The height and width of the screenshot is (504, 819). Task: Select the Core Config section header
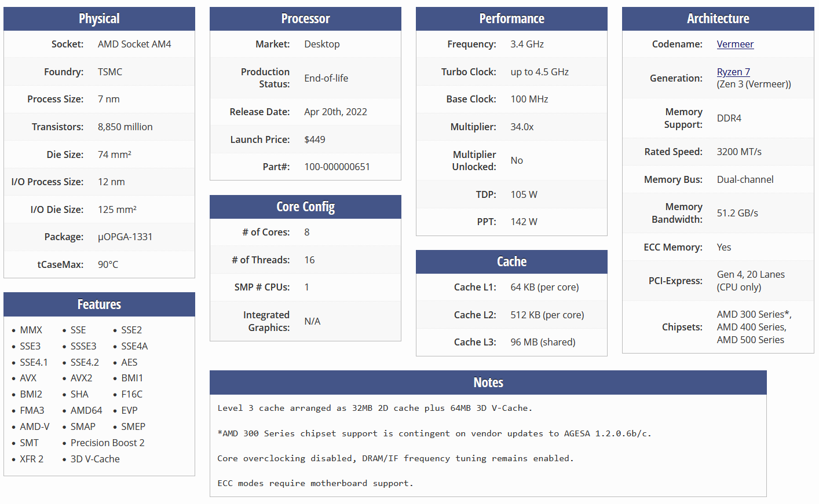[305, 207]
